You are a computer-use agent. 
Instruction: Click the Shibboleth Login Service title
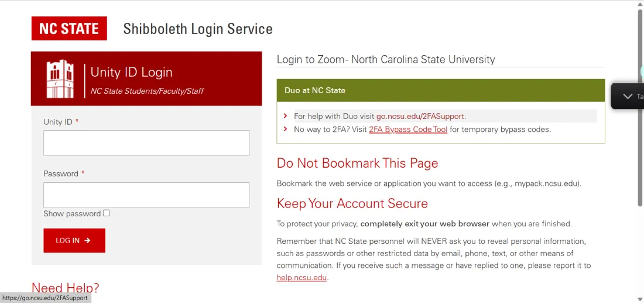tap(197, 29)
